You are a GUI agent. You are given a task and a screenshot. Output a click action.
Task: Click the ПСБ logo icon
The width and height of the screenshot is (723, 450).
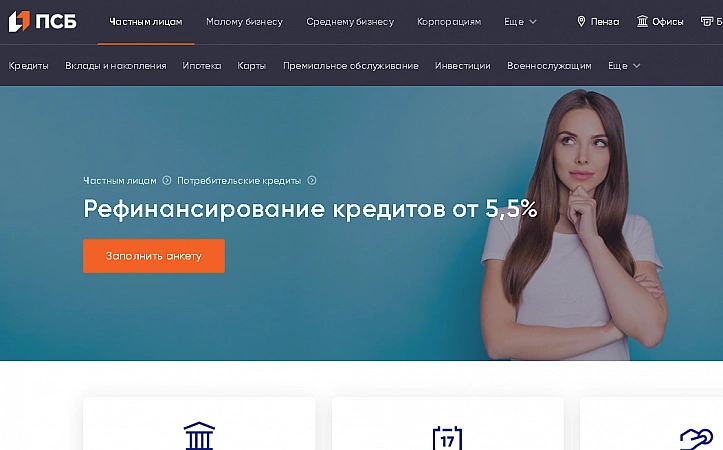coord(19,21)
